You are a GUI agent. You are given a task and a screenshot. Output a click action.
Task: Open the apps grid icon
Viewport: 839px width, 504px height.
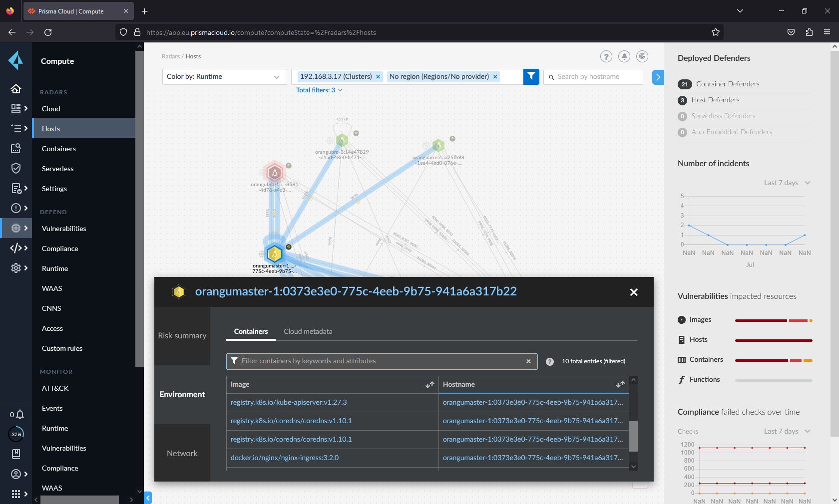[x=16, y=494]
